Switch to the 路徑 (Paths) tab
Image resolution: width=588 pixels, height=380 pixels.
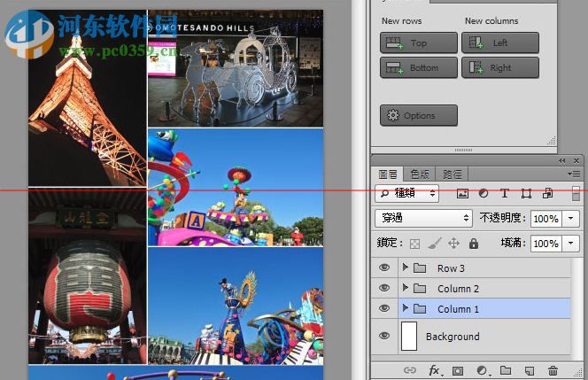tap(452, 174)
